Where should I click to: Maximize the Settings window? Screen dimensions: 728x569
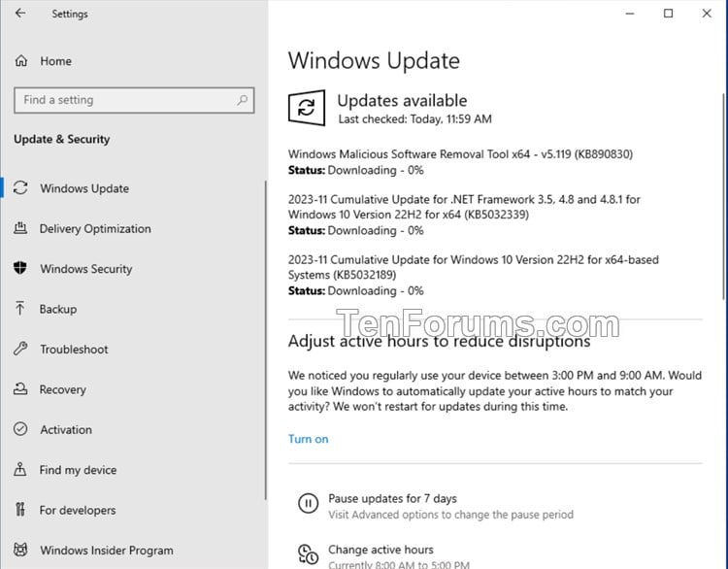click(668, 14)
